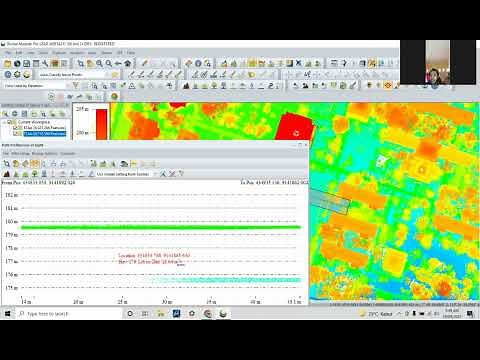Click the first zoom icon in Path Profile toolbar
This screenshot has height=360, width=480.
6,164
